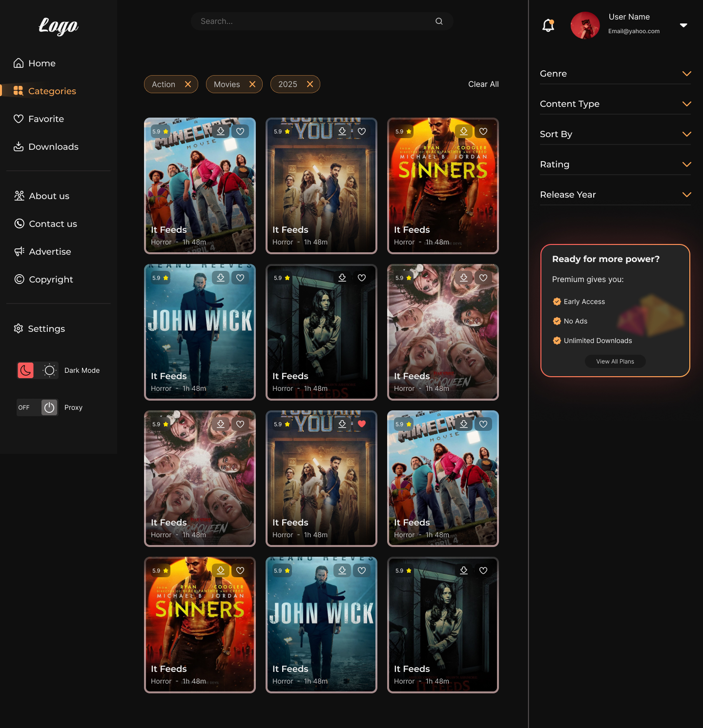Favorite the second-row John Wick movie with the heart
Image resolution: width=703 pixels, height=728 pixels.
point(240,278)
